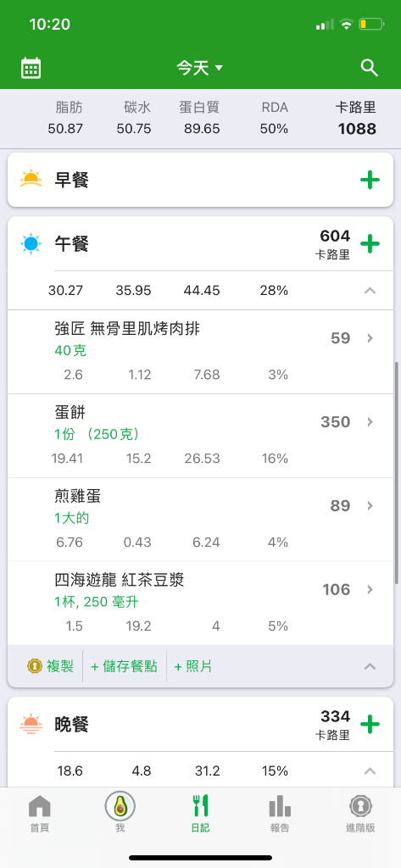401x868 pixels.
Task: Open 蛋餅 food entry details
Action: tap(200, 436)
